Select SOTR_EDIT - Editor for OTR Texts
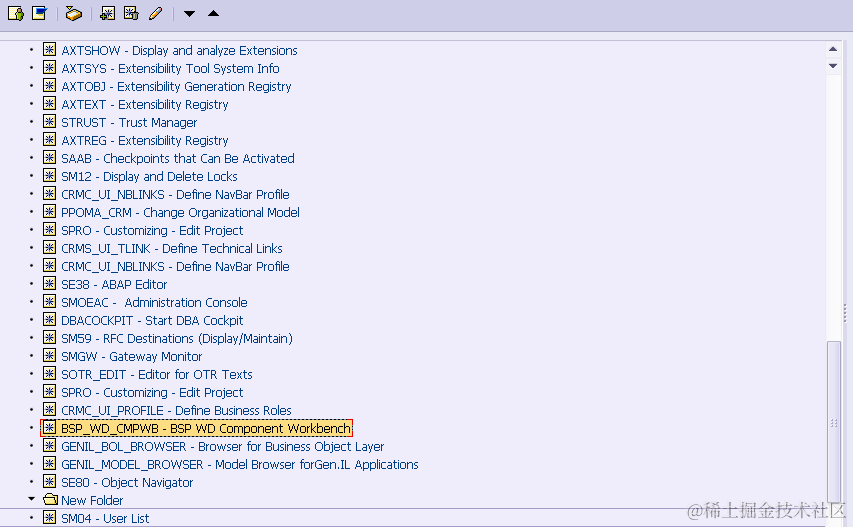Screen dimensions: 853x527 coord(157,374)
